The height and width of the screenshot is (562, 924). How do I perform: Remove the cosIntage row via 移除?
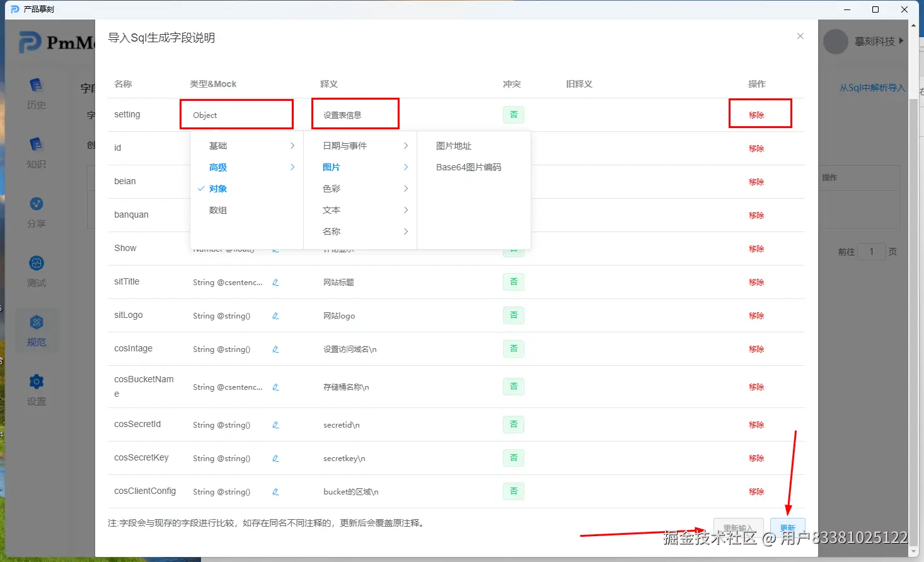point(756,349)
